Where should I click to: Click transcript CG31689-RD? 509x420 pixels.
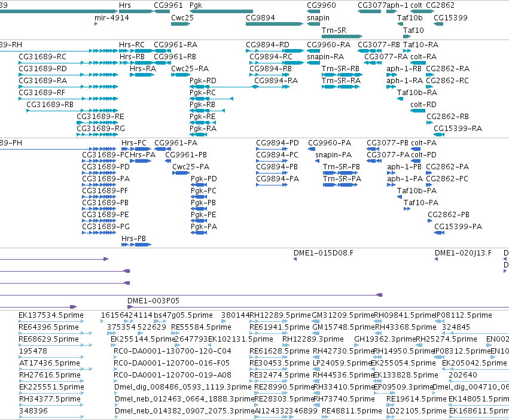[43, 69]
